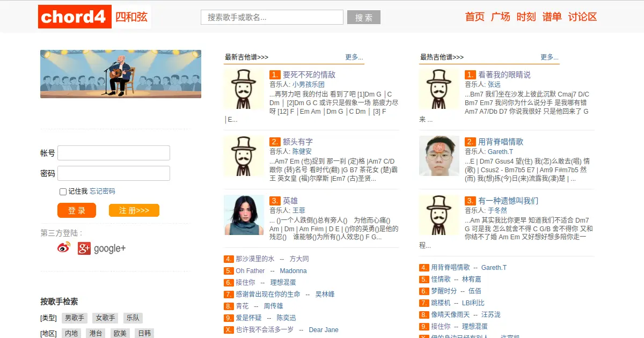Open artist Madonna

click(294, 270)
